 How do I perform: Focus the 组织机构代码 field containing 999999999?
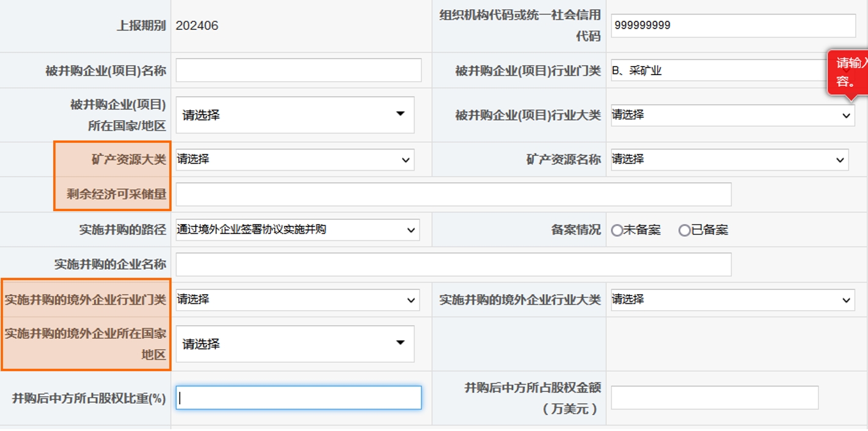click(733, 26)
